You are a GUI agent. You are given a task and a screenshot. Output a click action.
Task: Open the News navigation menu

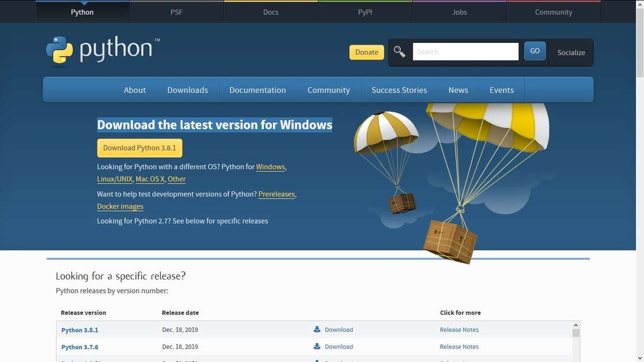click(458, 90)
